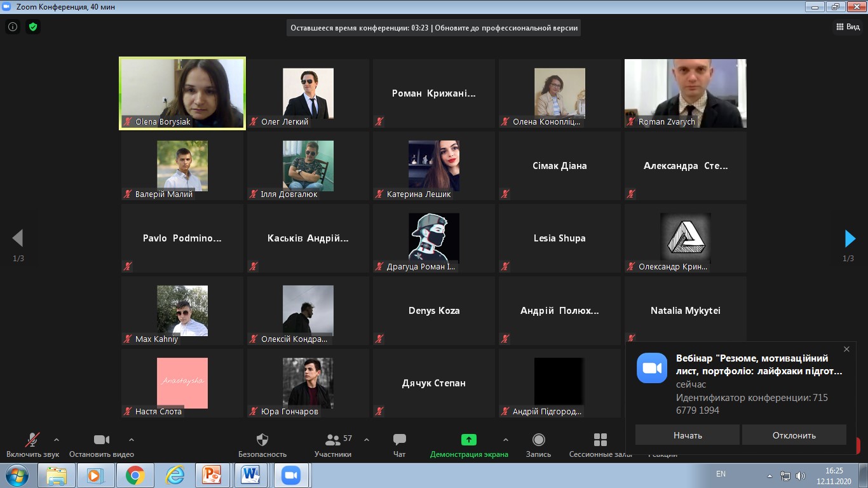This screenshot has width=868, height=488.
Task: Click the Каськів Андрій name tile
Action: (308, 238)
